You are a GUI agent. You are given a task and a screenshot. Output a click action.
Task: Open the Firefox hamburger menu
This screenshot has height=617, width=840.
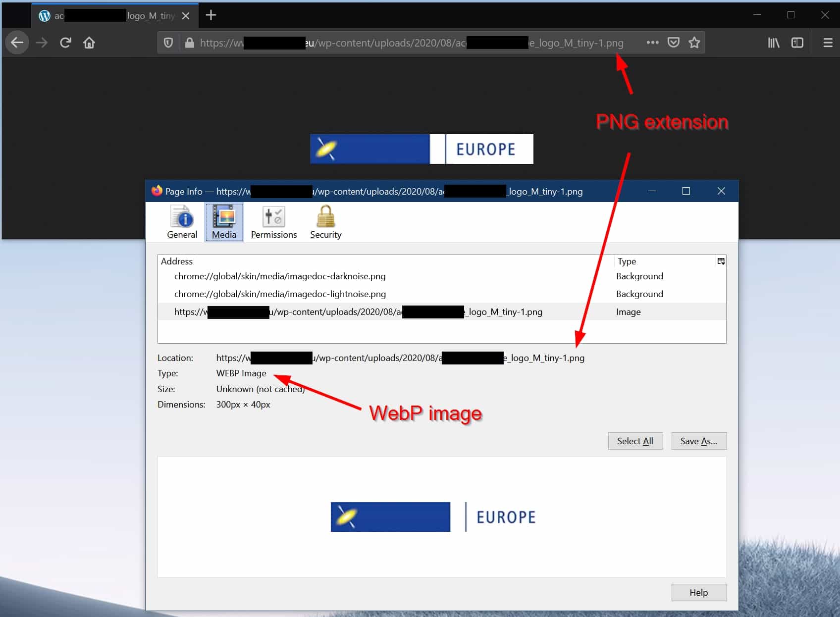(828, 43)
